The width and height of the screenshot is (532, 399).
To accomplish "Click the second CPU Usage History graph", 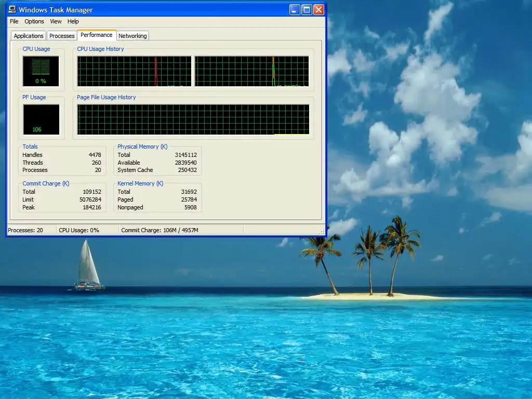I will tap(252, 71).
